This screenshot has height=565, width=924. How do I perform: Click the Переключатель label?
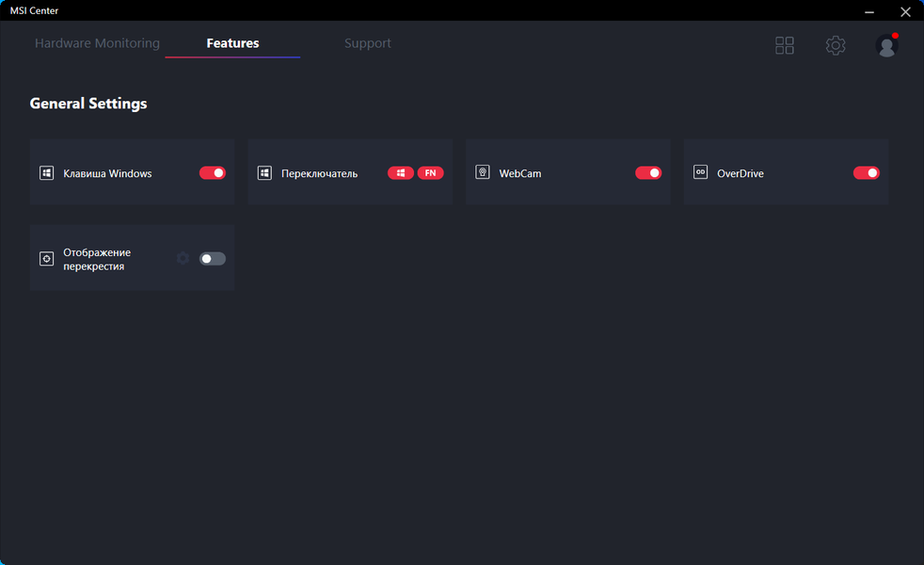point(319,173)
